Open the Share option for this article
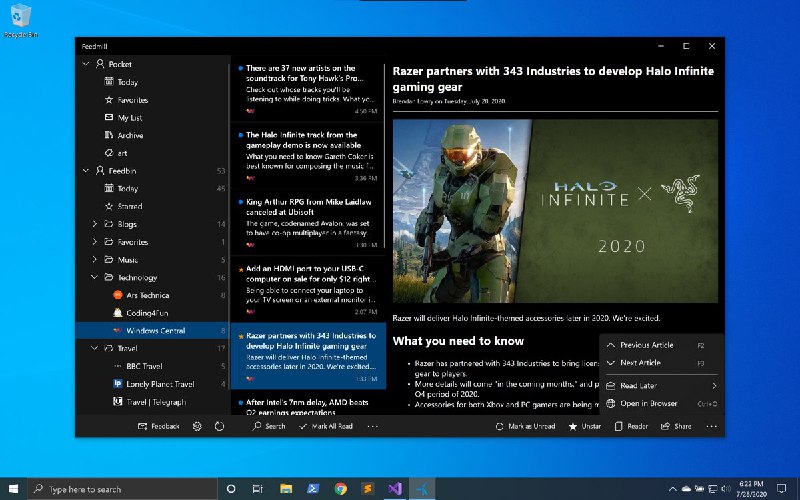 [675, 426]
